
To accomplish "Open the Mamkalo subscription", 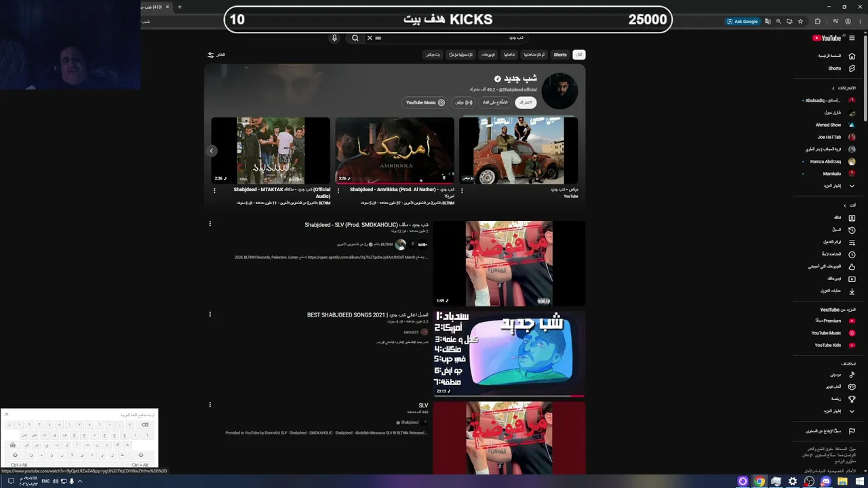I will pos(839,174).
